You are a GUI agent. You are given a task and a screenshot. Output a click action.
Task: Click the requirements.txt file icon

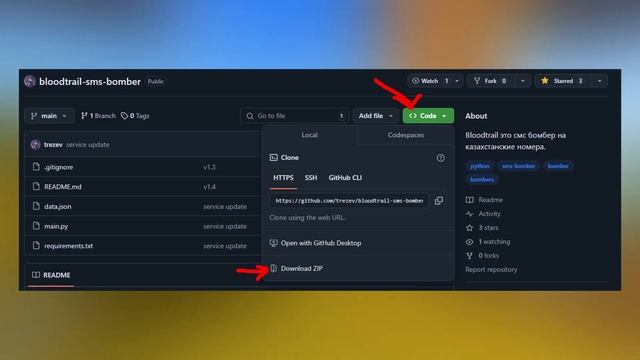pyautogui.click(x=36, y=245)
